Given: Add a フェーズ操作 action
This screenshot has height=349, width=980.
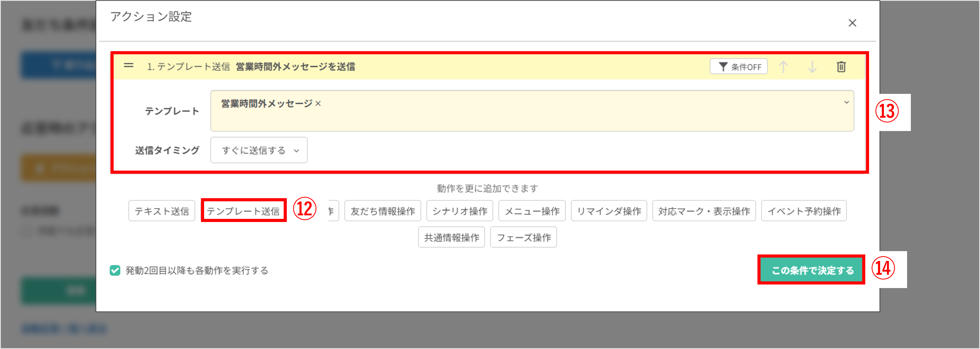Looking at the screenshot, I should click(523, 238).
